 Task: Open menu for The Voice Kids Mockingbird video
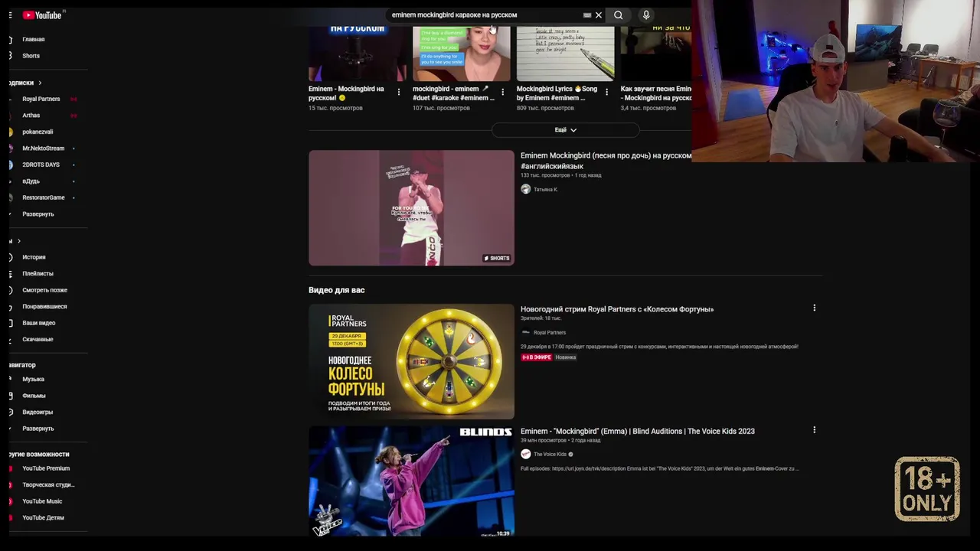814,429
